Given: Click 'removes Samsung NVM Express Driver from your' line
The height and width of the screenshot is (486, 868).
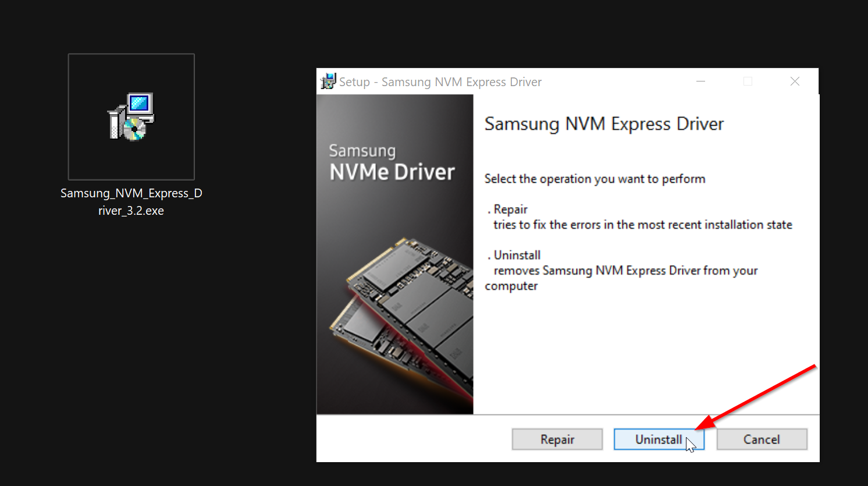Looking at the screenshot, I should (625, 271).
